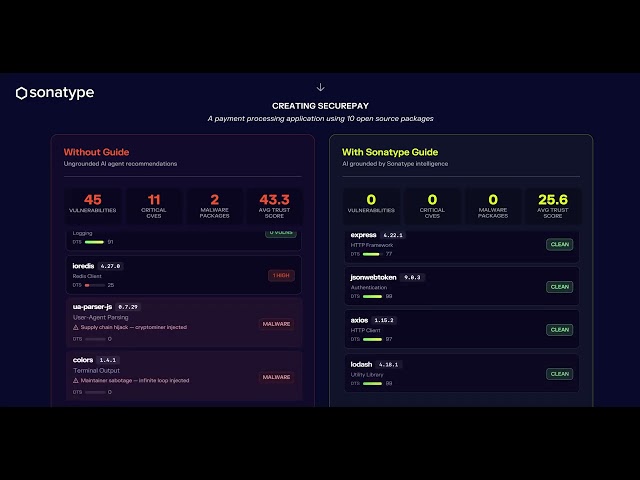Click the down arrow above Creating SecurePay

click(x=320, y=87)
